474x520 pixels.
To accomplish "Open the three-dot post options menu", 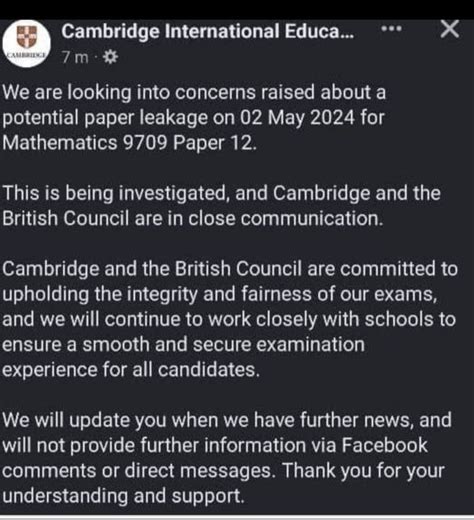I will pos(391,29).
